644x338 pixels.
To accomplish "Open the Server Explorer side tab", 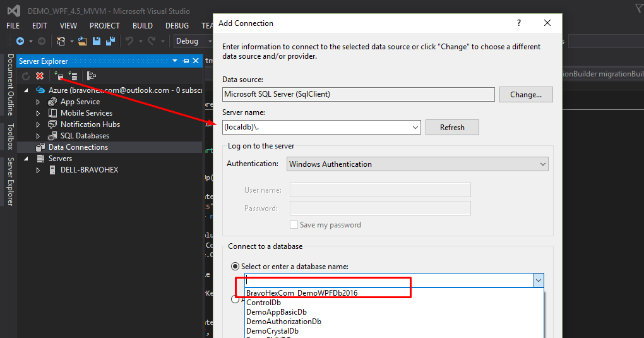I will tap(11, 181).
